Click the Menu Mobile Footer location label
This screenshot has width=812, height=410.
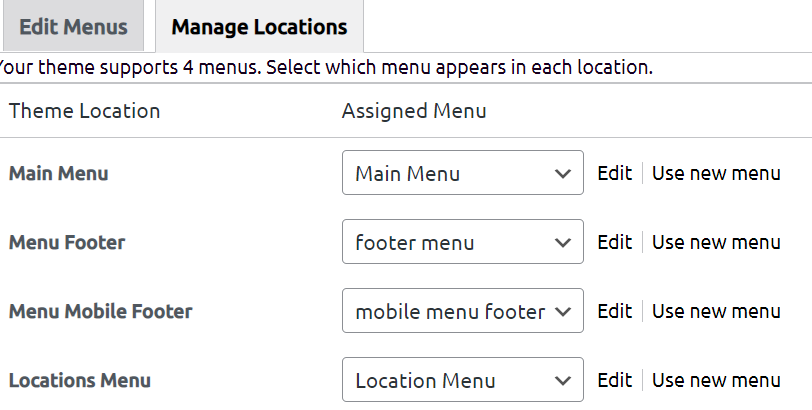click(100, 311)
